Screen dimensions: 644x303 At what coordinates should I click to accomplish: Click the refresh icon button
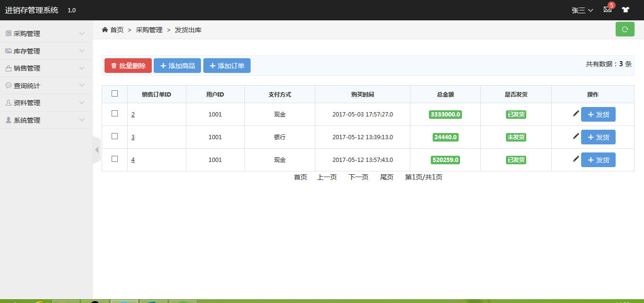click(625, 29)
